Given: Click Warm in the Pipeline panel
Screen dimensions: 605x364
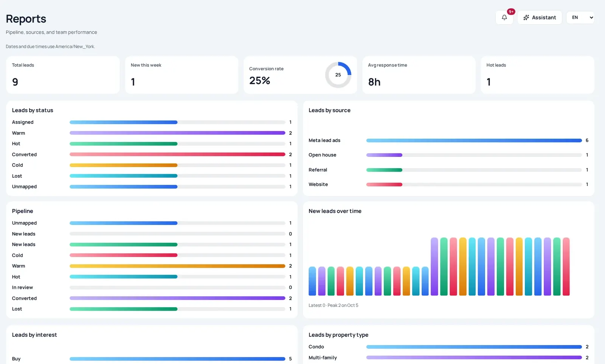Looking at the screenshot, I should (19, 266).
